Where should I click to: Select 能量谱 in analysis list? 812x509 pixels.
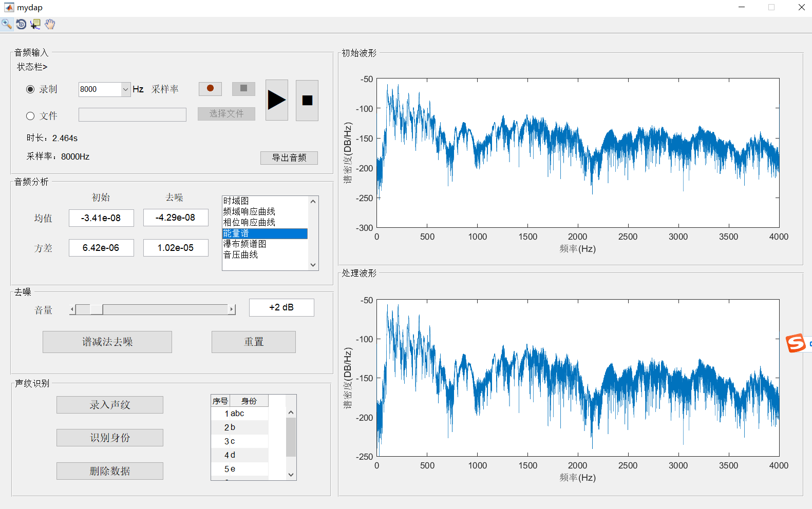point(265,233)
